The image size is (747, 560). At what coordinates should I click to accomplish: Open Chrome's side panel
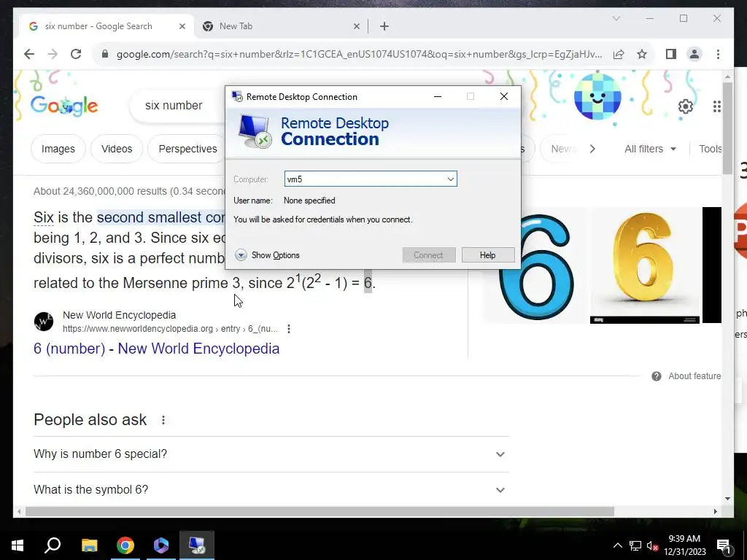pyautogui.click(x=671, y=54)
